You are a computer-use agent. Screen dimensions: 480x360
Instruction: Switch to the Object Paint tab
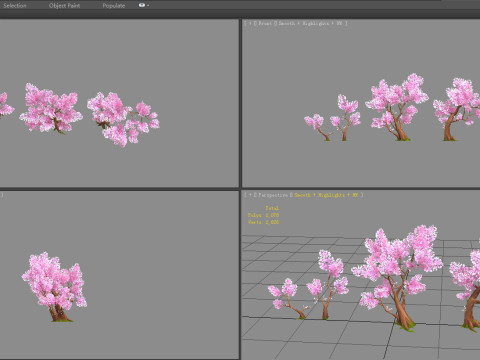click(64, 6)
